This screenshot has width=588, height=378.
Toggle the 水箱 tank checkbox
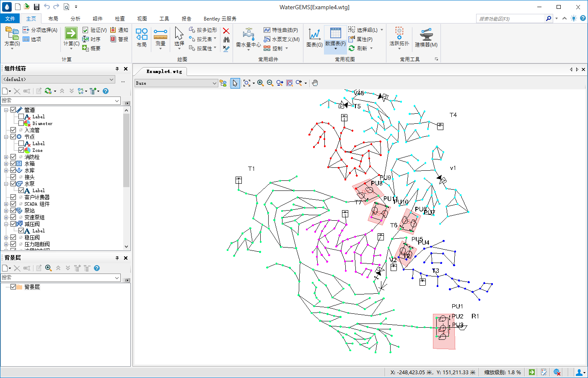point(13,164)
